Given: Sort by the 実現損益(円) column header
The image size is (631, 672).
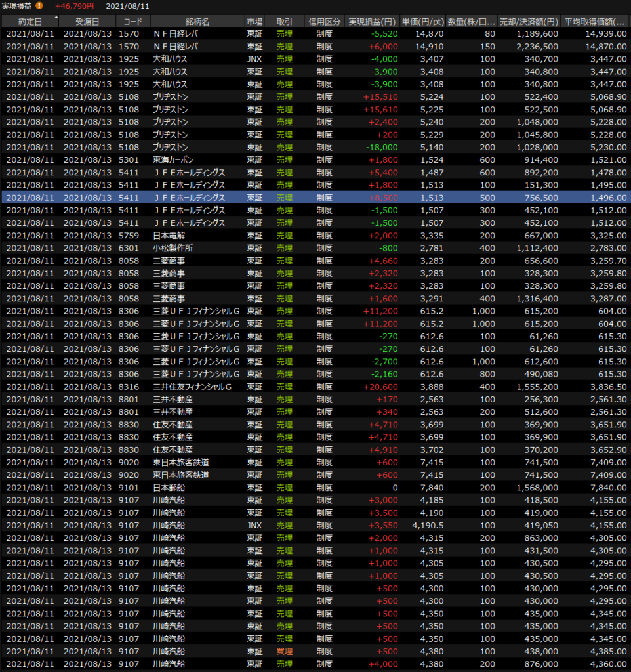Looking at the screenshot, I should [373, 21].
